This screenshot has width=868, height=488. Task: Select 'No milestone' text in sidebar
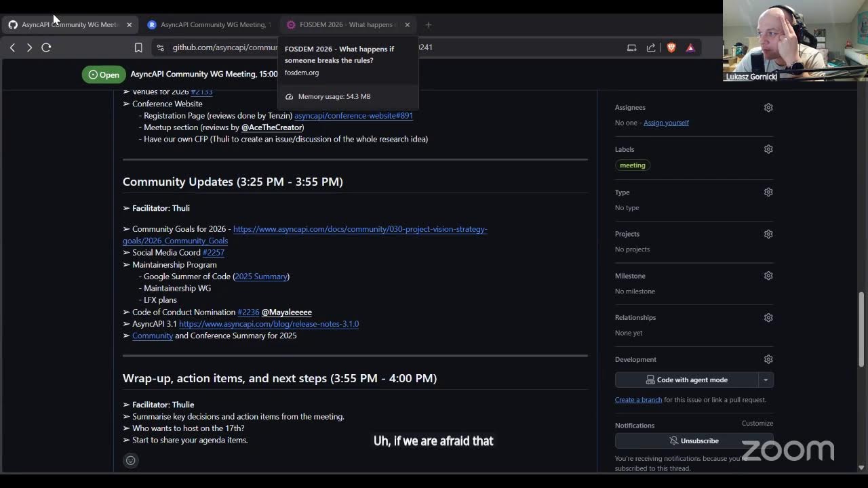click(x=635, y=291)
